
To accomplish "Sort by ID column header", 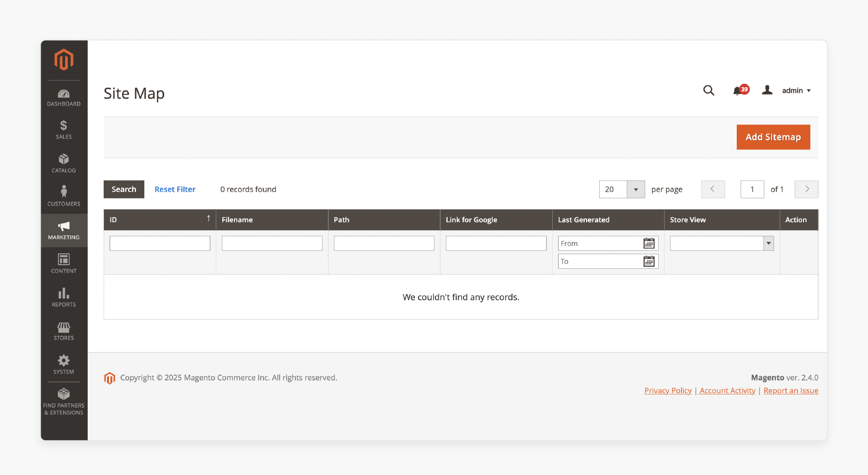I will (160, 220).
